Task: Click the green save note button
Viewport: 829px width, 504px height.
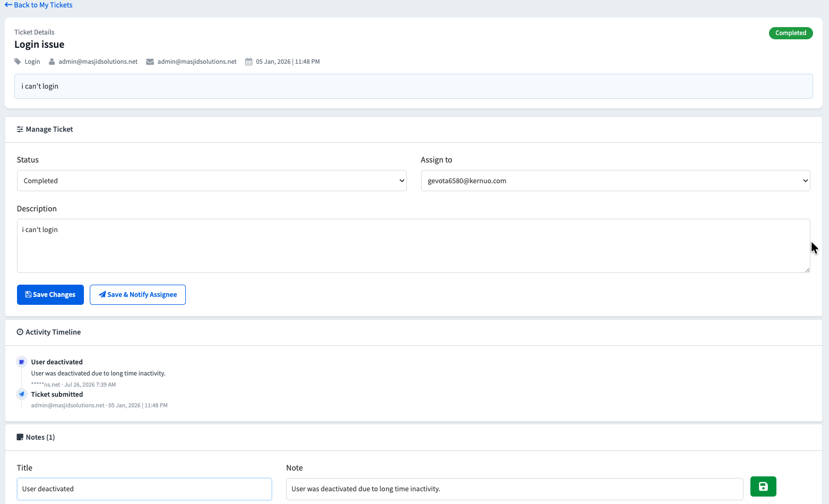Action: click(763, 486)
